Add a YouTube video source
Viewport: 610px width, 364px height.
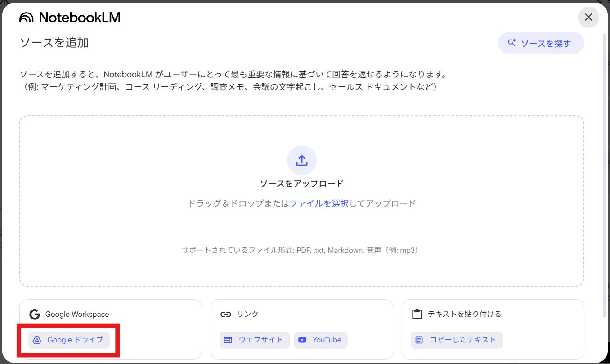pos(320,340)
